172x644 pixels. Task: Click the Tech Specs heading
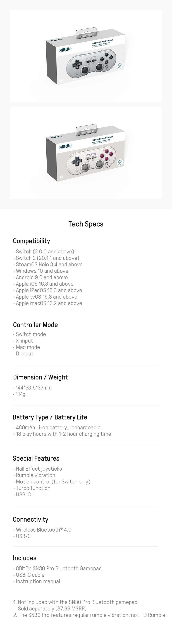click(x=86, y=224)
